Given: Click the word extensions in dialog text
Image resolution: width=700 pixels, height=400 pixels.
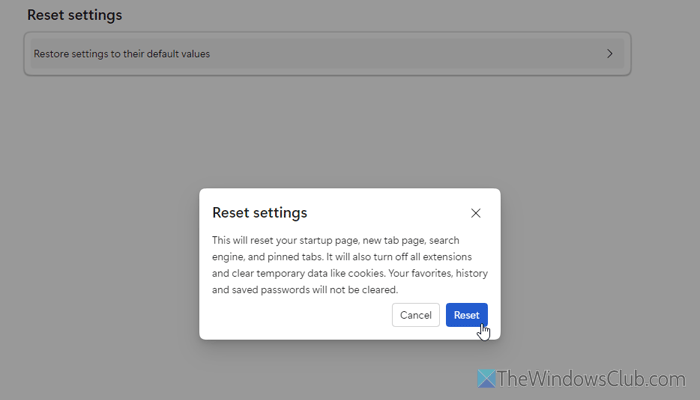Looking at the screenshot, I should (x=447, y=257).
